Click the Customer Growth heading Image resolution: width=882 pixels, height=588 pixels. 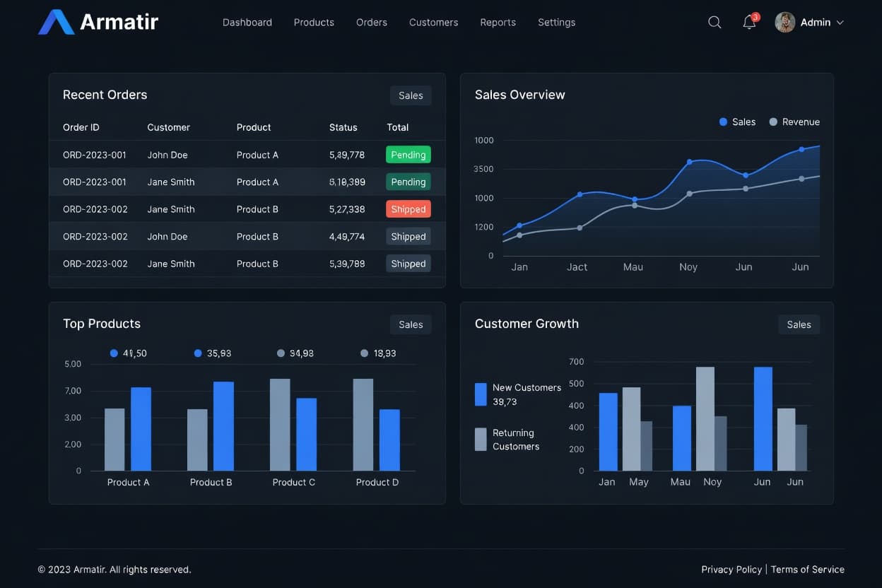(527, 324)
